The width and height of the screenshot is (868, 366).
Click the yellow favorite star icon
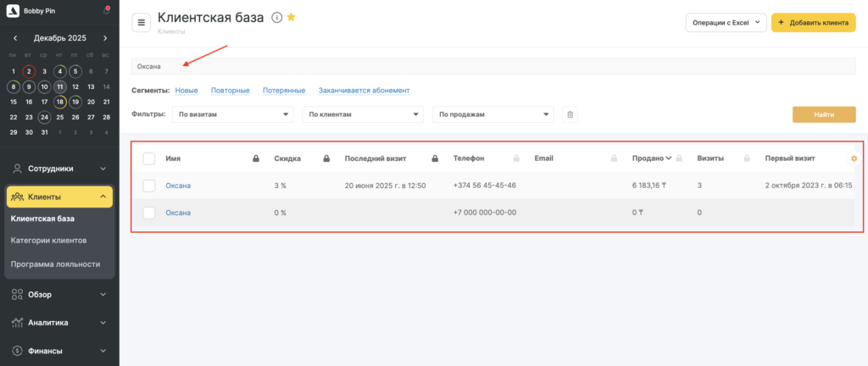click(292, 17)
